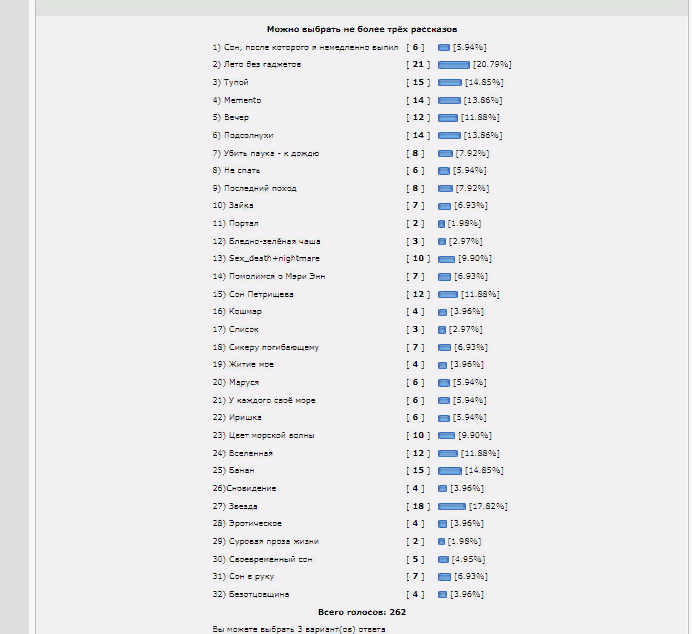Screen dimensions: 692x634
Task: Click the vote bar for "Банан"
Action: click(449, 471)
